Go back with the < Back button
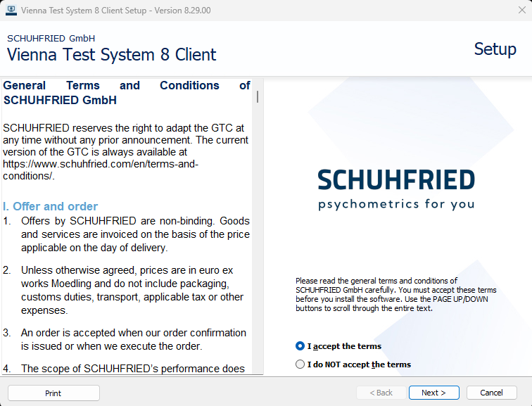This screenshot has height=406, width=532. click(381, 393)
